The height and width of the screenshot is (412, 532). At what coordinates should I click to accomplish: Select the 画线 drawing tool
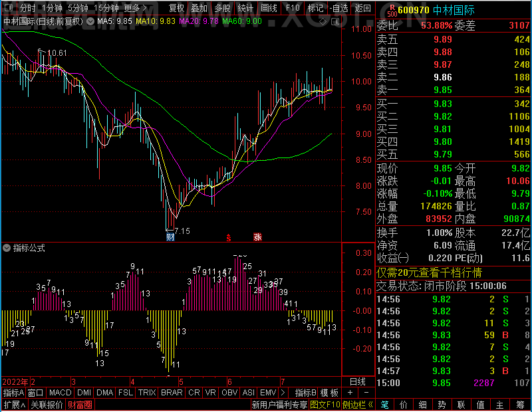[x=269, y=8]
